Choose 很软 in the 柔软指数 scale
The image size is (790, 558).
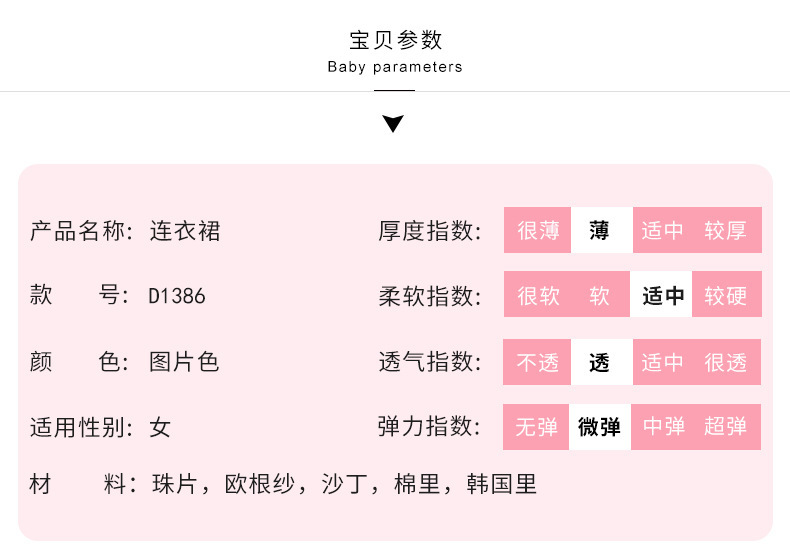538,296
